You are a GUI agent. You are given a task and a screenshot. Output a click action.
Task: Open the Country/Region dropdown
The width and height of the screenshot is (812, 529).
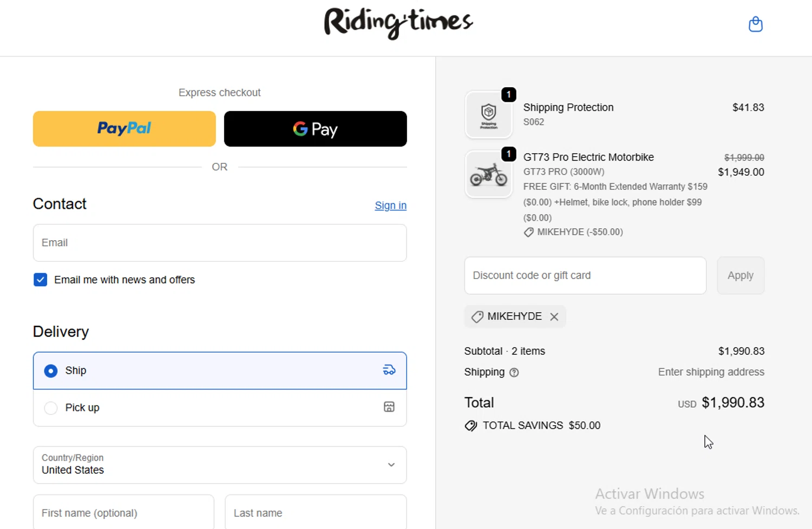coord(220,465)
